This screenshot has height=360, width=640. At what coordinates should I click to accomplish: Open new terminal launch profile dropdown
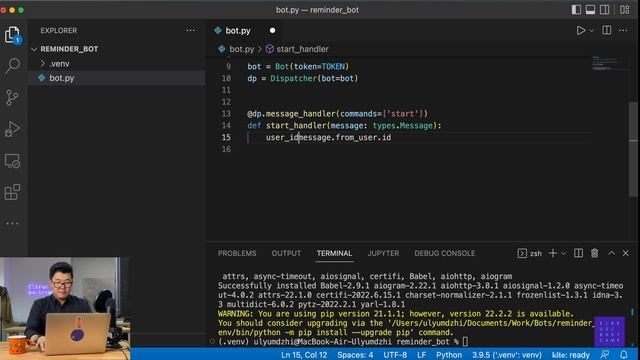click(x=563, y=253)
